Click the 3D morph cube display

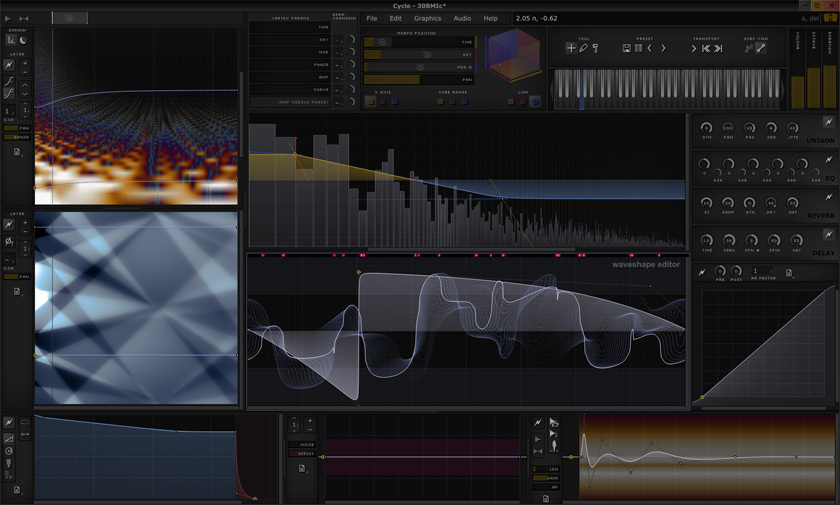coord(512,55)
